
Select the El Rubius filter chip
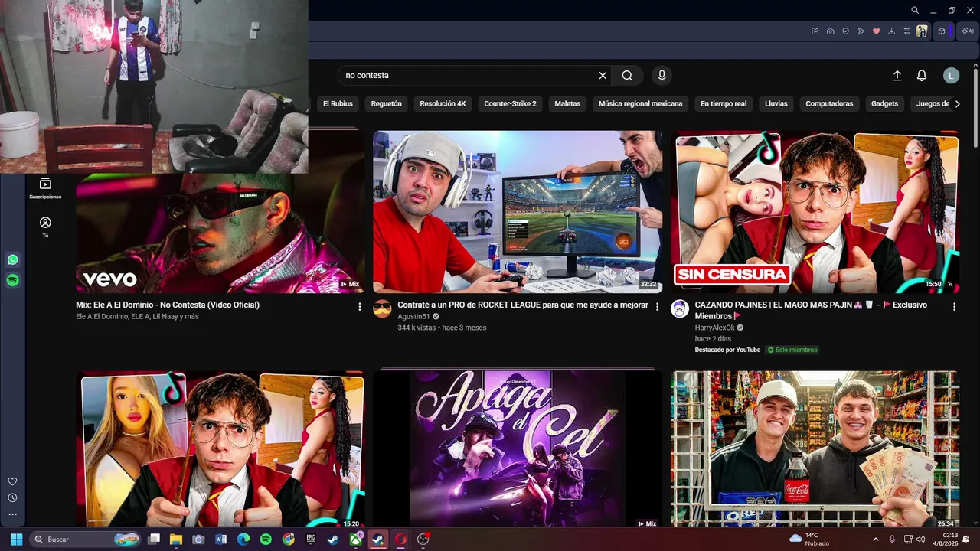338,104
